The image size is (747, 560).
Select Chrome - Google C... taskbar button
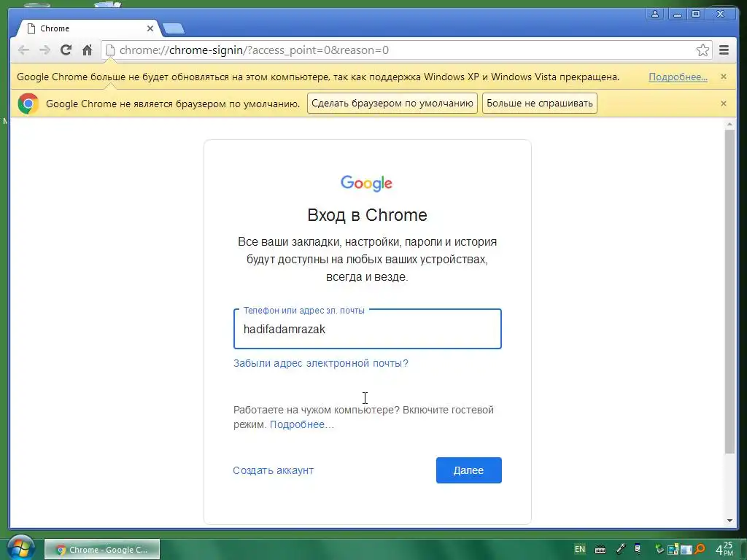tap(102, 550)
